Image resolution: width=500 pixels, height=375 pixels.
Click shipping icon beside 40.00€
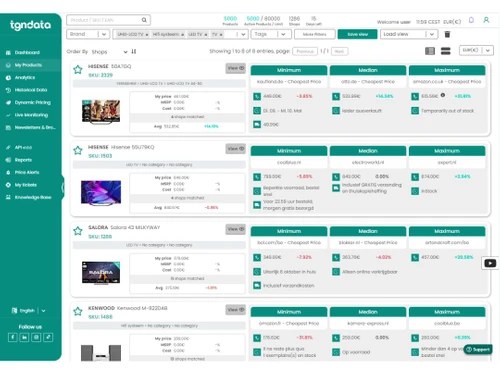257,125
